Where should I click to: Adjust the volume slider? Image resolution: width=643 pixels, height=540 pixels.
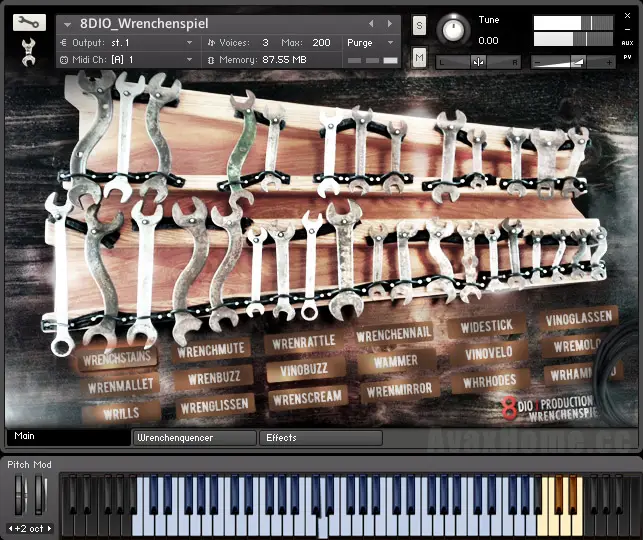click(x=573, y=62)
